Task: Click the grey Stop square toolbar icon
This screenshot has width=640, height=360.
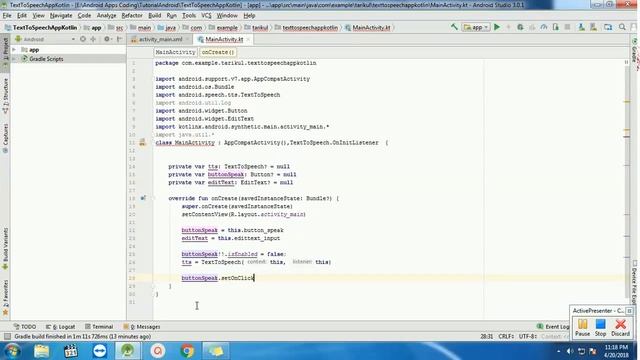Action: tap(567, 27)
